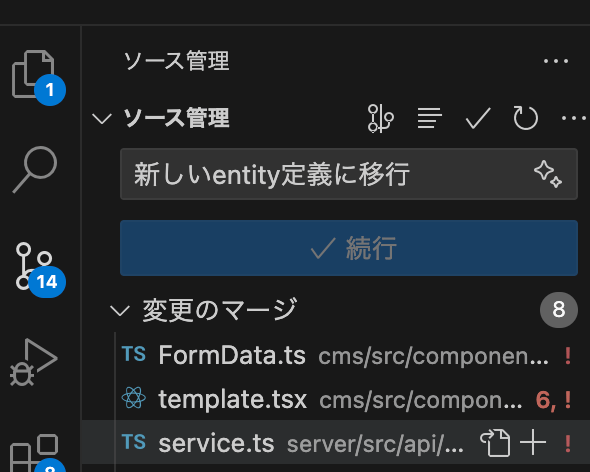Screen dimensions: 590x472
Task: Open Source Control view with 14 badge
Action: click(35, 266)
